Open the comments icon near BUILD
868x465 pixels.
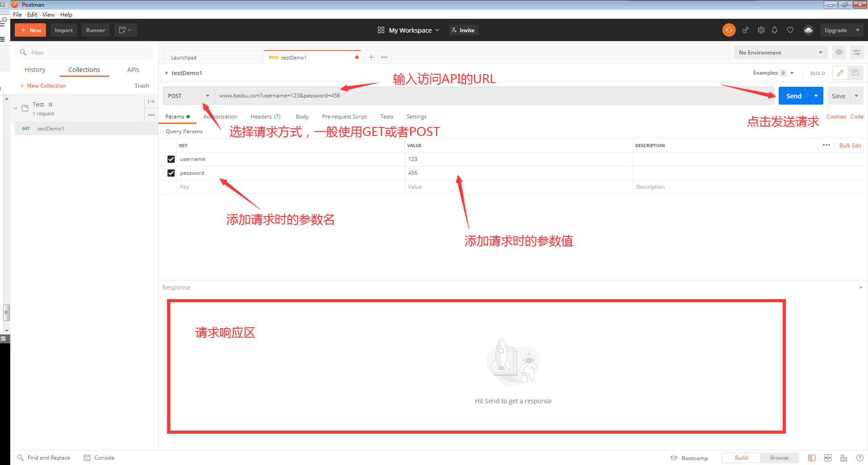click(855, 73)
